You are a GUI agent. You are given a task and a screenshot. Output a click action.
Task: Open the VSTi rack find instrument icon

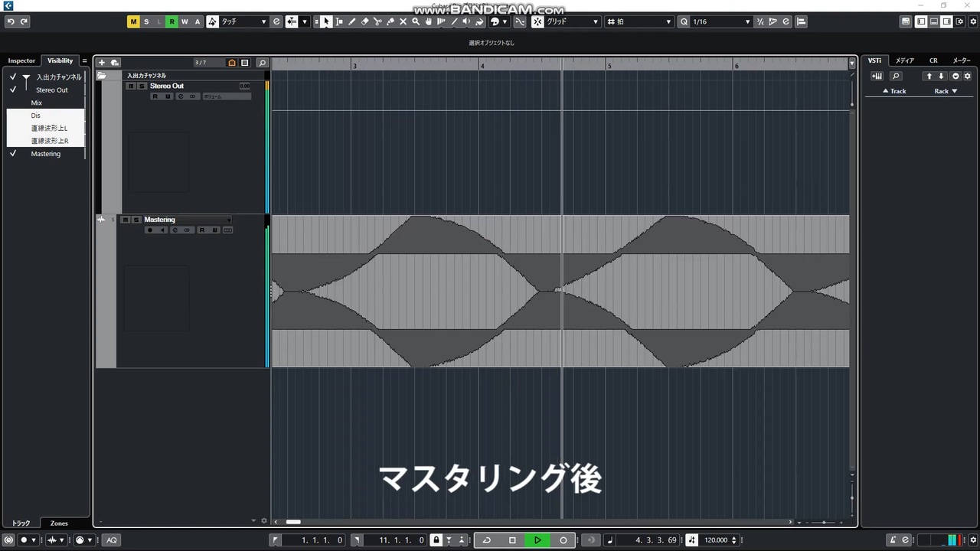896,76
